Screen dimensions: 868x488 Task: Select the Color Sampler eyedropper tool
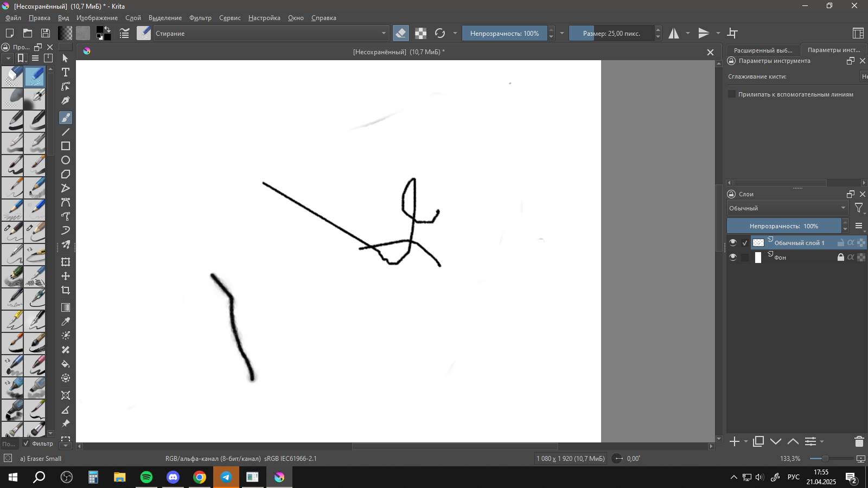pyautogui.click(x=66, y=322)
